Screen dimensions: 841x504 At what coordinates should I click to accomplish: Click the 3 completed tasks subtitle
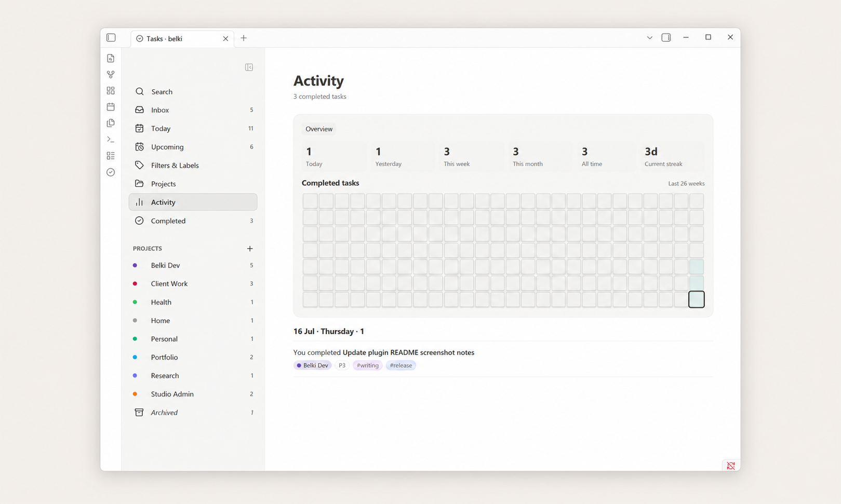coord(319,97)
